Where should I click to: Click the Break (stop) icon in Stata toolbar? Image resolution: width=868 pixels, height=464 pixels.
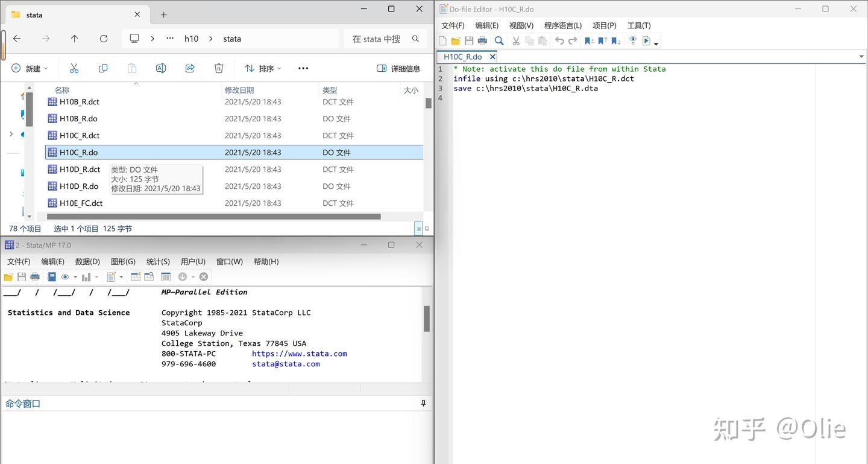203,277
